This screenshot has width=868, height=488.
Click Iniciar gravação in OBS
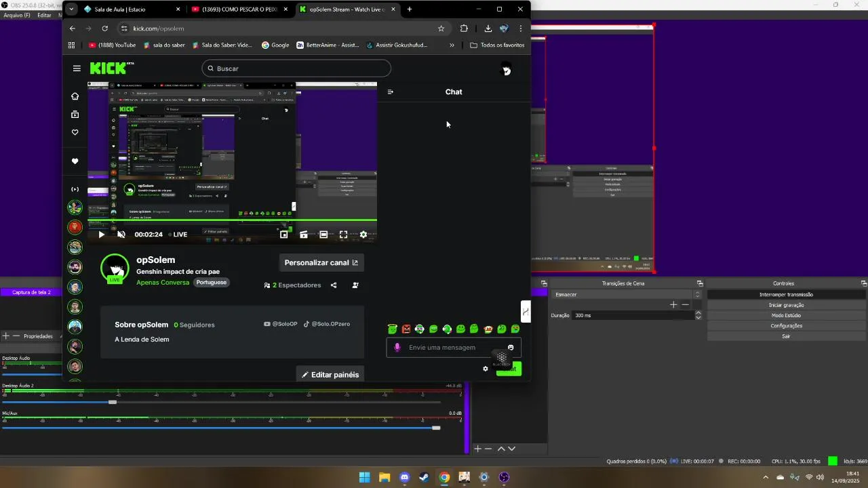786,305
